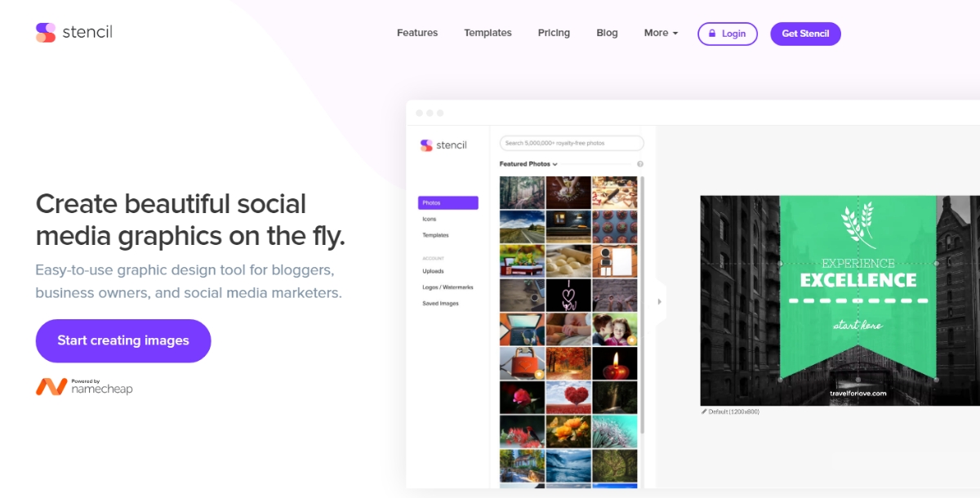Click the royalty-free photos search field
This screenshot has width=980, height=498.
pos(572,143)
